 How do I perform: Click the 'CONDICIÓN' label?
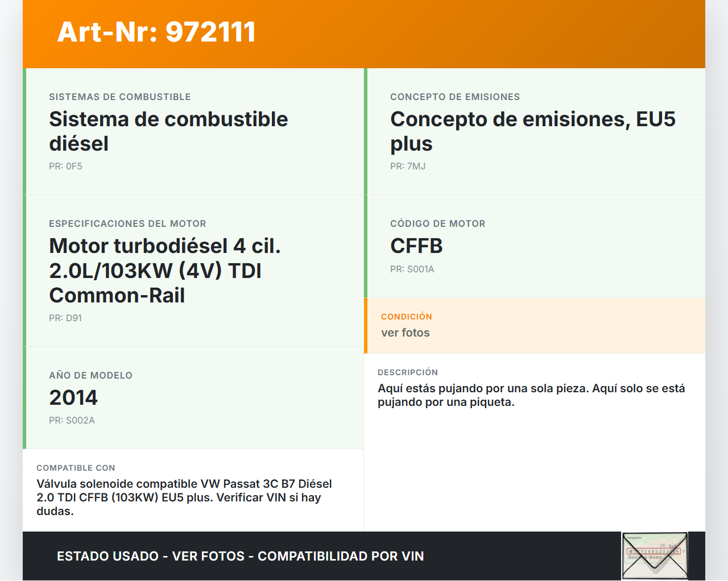pos(407,317)
